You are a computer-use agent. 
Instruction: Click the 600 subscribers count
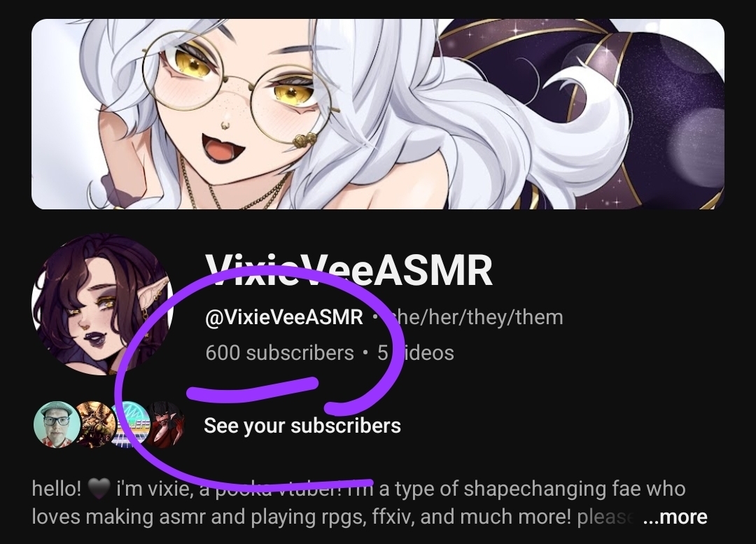tap(279, 353)
